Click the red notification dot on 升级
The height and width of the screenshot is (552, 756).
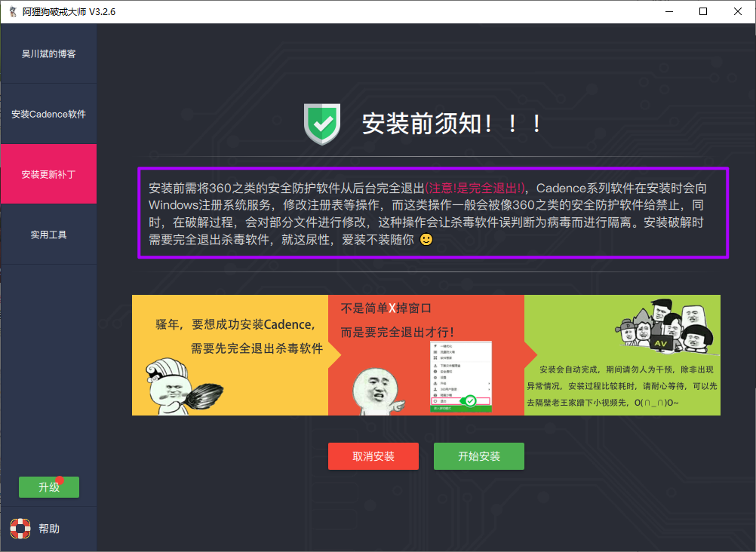click(x=60, y=480)
